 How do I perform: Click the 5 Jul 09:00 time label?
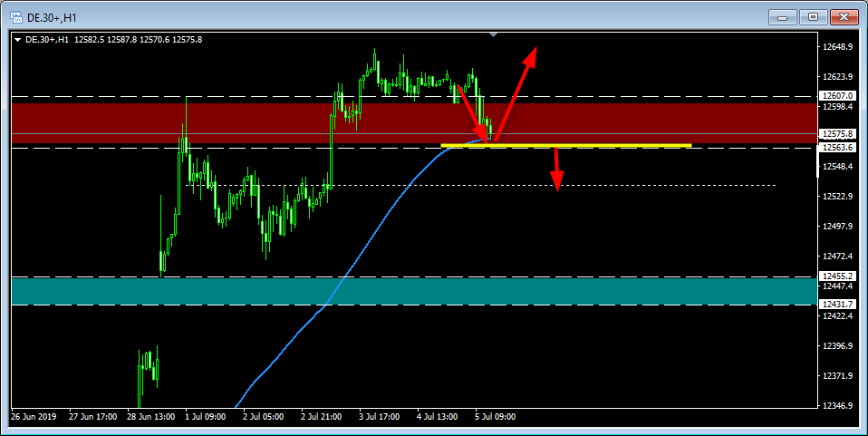(494, 417)
